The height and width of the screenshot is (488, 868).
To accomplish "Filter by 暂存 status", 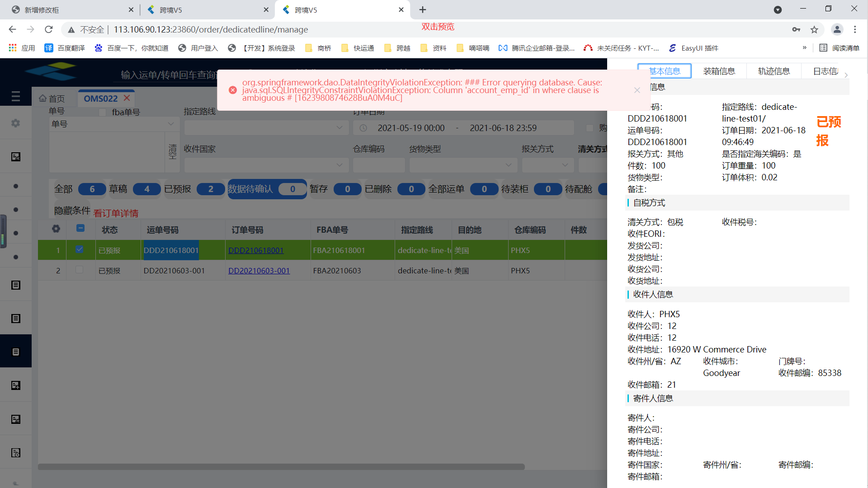I will tap(335, 189).
